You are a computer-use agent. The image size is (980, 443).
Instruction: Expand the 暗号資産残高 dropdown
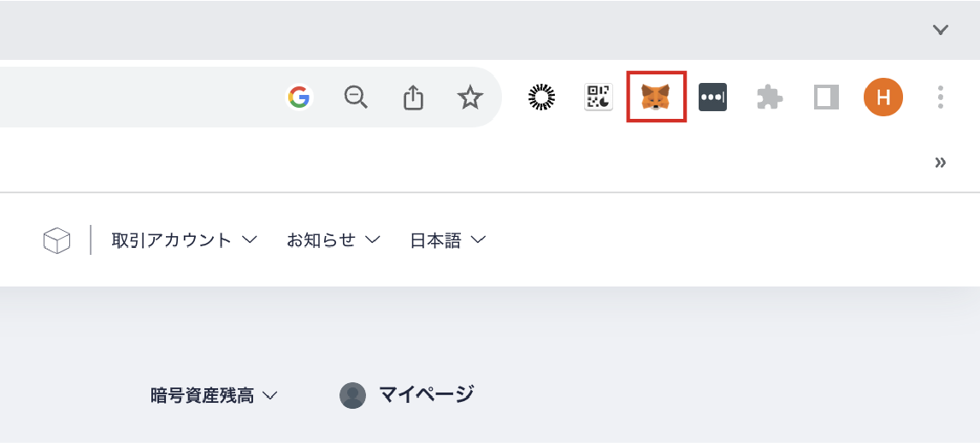[x=214, y=395]
